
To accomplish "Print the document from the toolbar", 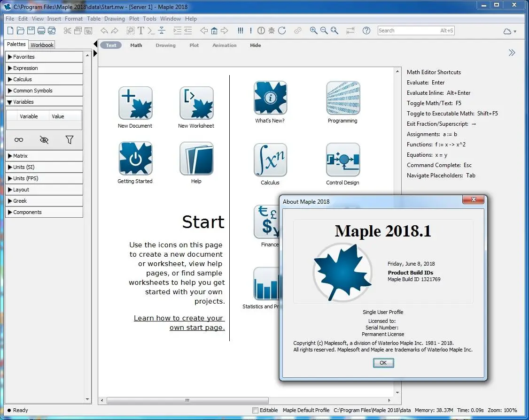I will pos(41,31).
